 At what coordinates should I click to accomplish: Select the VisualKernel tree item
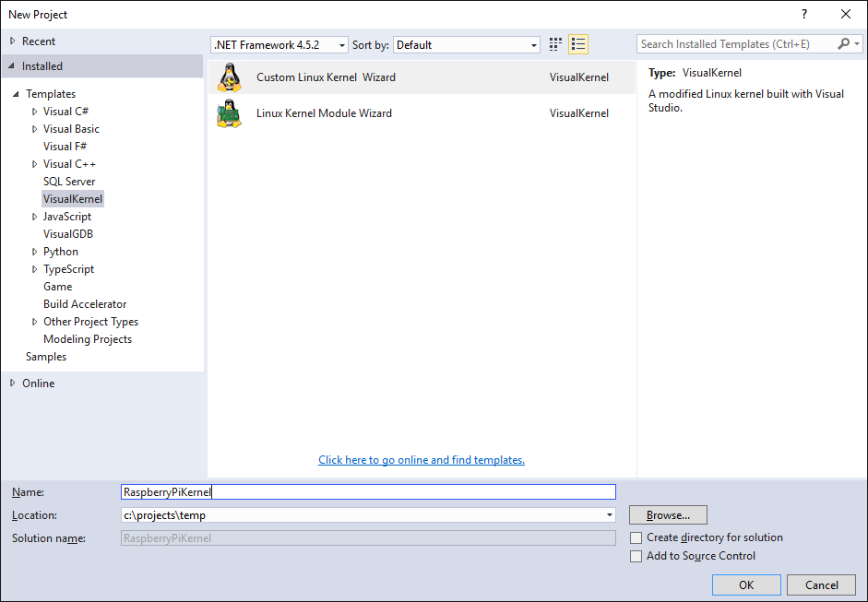click(73, 198)
